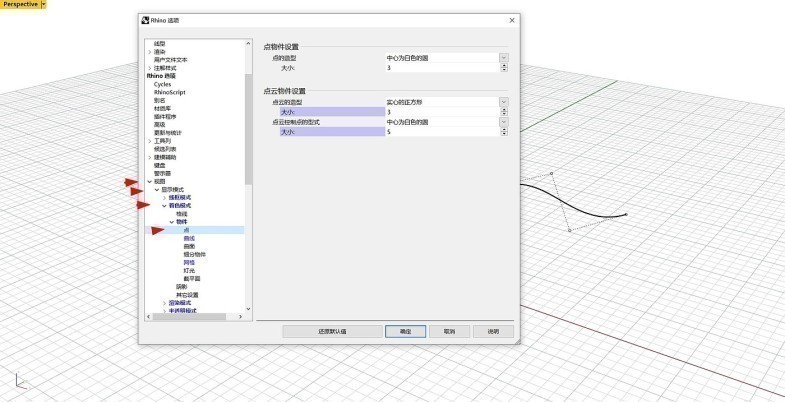Select the 曲线 item under 物件
Viewport: 785px width, 402px height.
coord(189,238)
